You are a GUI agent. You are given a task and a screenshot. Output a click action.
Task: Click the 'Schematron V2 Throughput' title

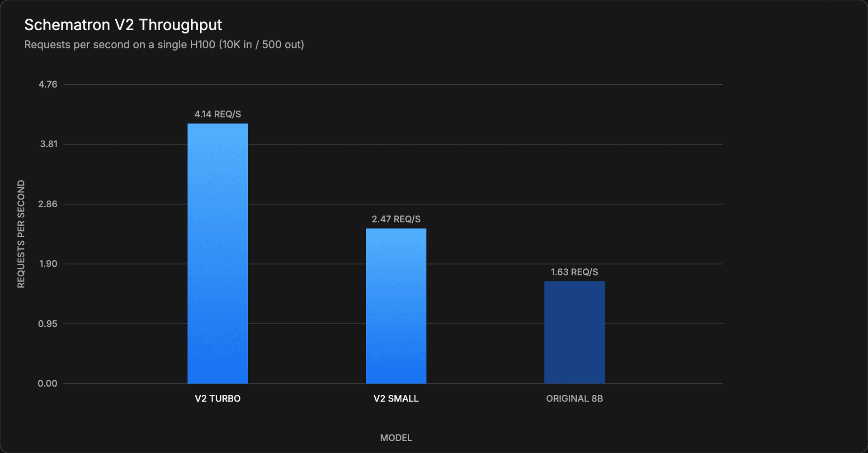(123, 25)
